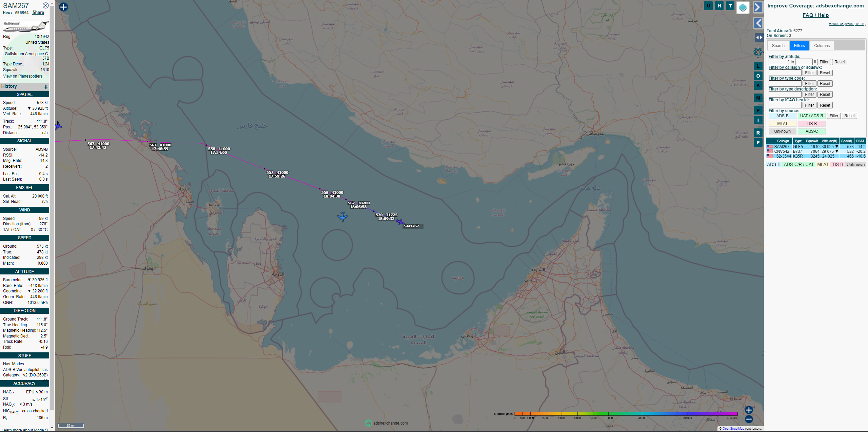Toggle the L map option button
This screenshot has height=432, width=868.
[x=758, y=66]
